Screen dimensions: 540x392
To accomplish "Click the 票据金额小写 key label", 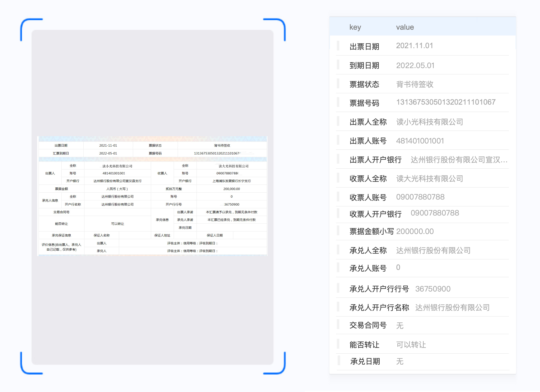I will click(372, 232).
